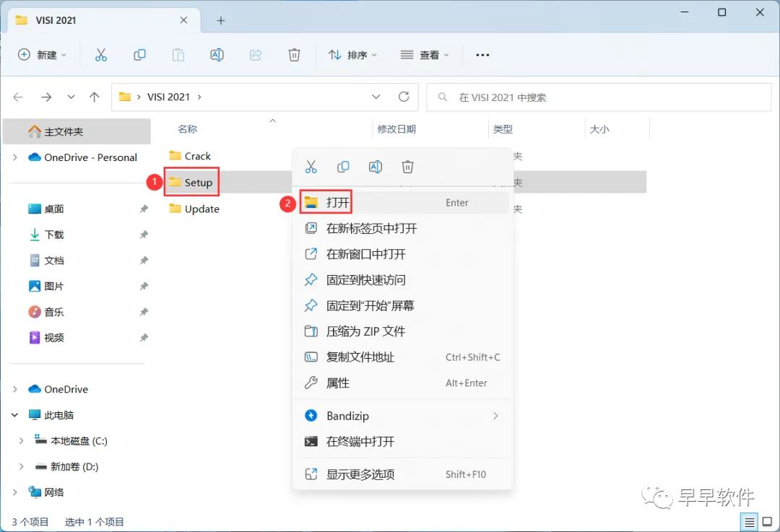
Task: Sort by the 大小 column header
Action: pos(599,129)
